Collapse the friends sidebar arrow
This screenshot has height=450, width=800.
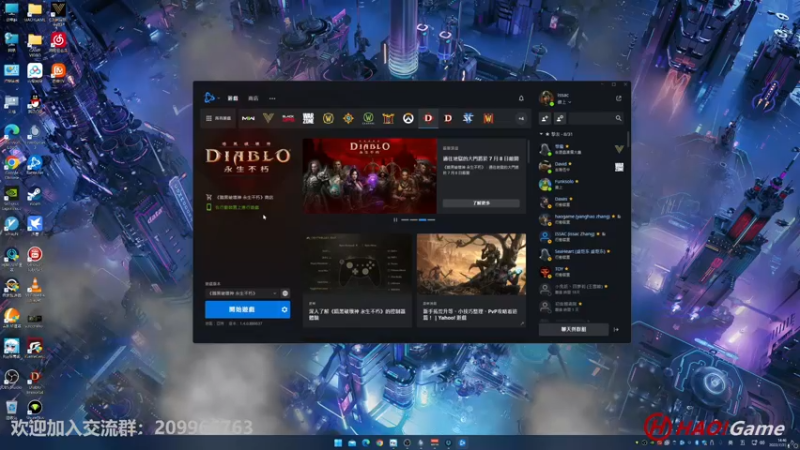616,330
